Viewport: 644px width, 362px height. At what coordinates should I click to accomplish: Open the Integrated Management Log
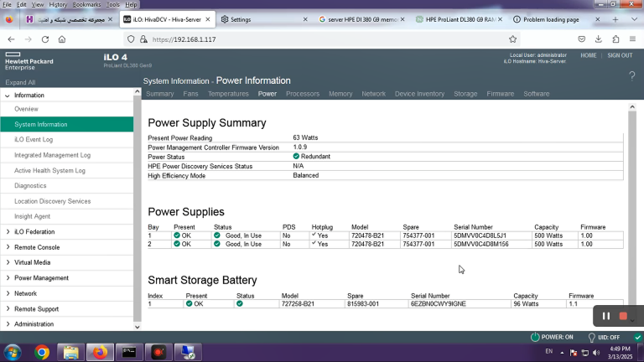pyautogui.click(x=53, y=155)
